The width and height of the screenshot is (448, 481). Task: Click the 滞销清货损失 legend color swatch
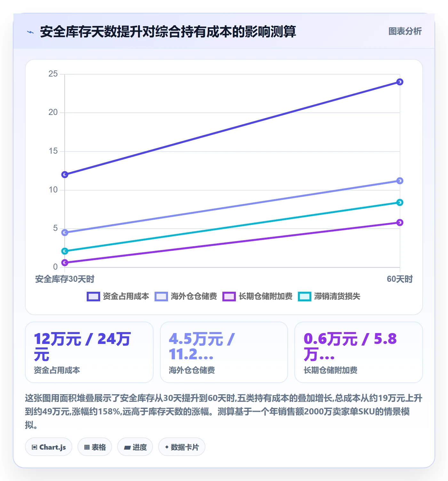click(304, 297)
